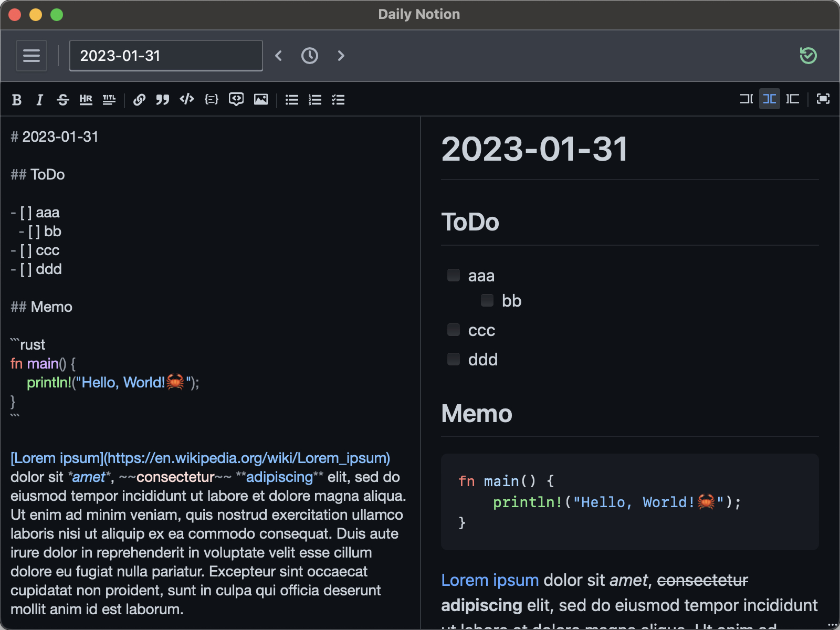Click the green sync status icon
The image size is (840, 630).
[808, 56]
